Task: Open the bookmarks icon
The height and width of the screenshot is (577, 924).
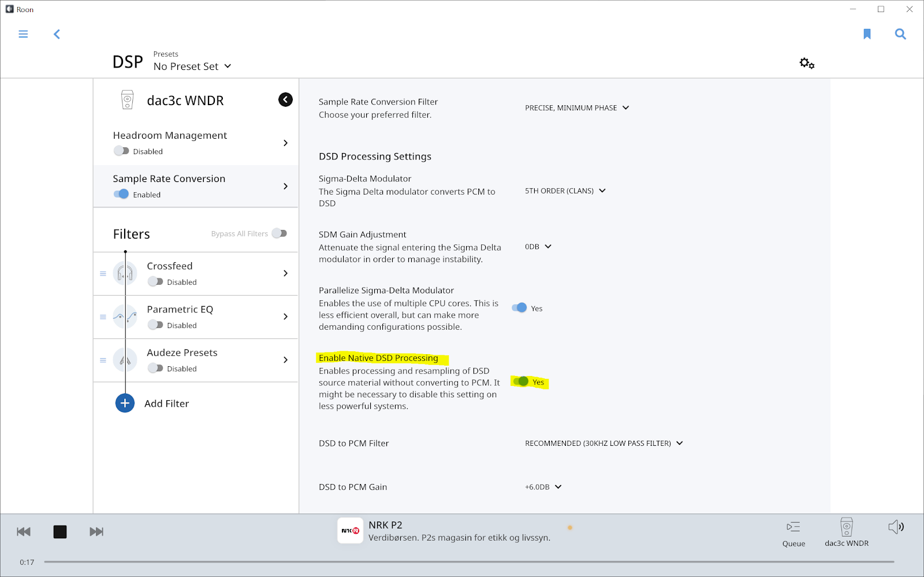Action: pos(867,34)
